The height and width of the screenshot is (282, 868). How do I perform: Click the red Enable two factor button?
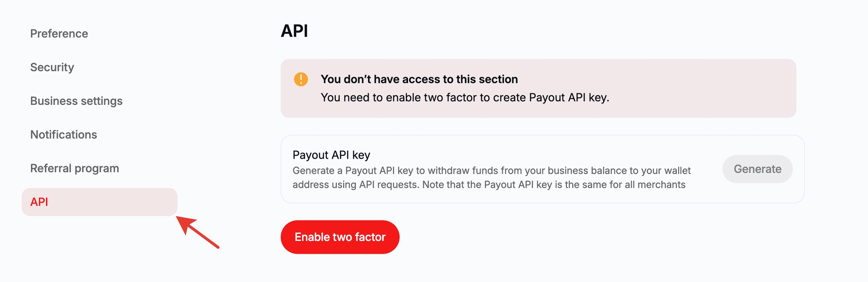click(x=340, y=237)
